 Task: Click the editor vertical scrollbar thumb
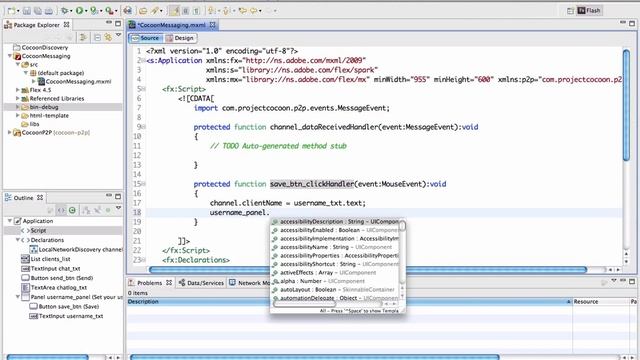626,104
